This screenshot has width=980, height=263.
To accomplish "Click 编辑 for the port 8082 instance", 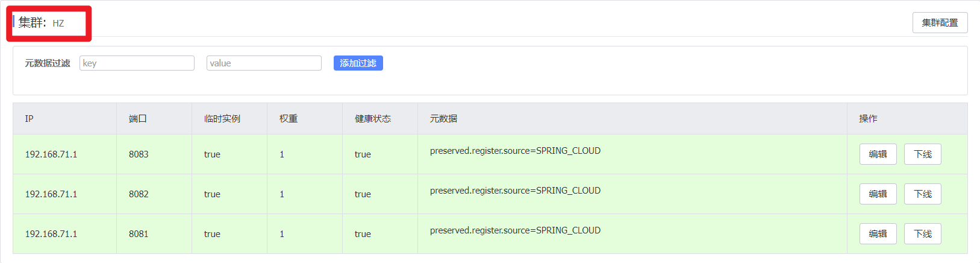I will [x=878, y=194].
